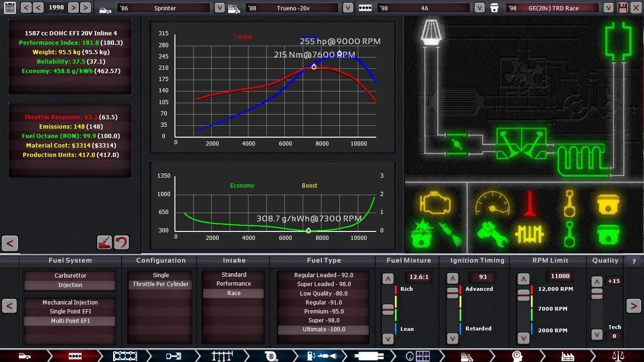Image resolution: width=644 pixels, height=362 pixels.
Task: Open the turbocharger tab in bottom bar
Action: [270, 356]
